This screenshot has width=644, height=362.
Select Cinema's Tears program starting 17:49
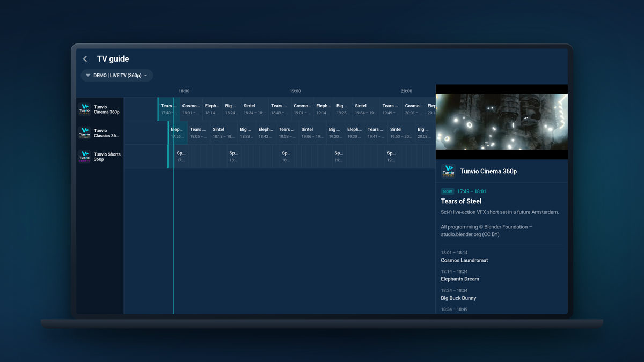(x=169, y=109)
